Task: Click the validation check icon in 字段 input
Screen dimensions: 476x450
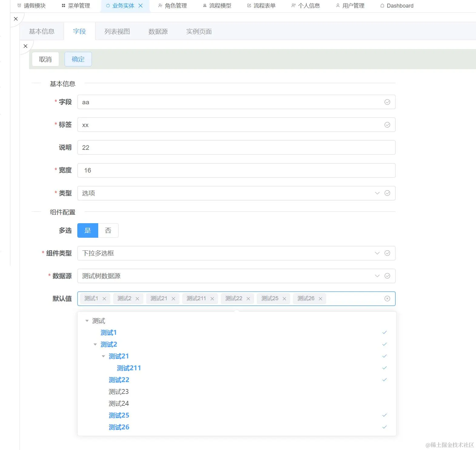Action: click(387, 102)
